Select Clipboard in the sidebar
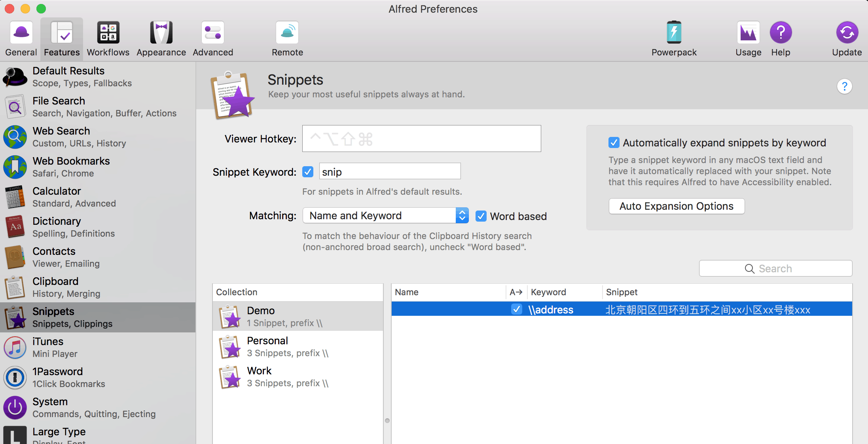 pos(98,287)
